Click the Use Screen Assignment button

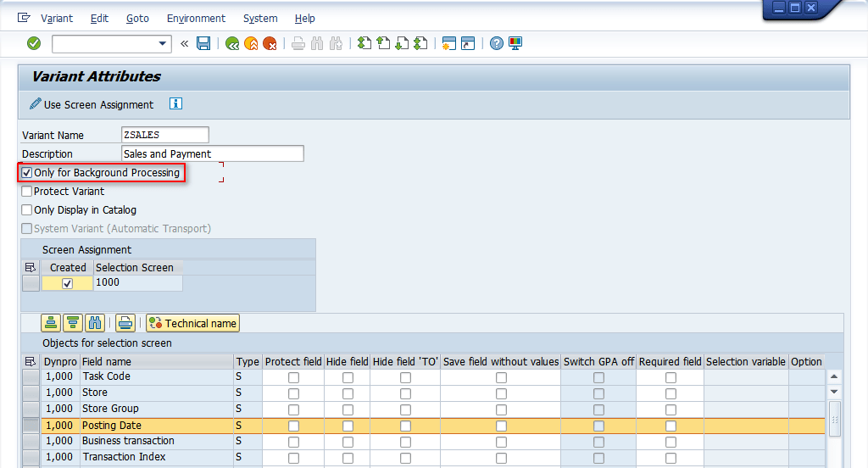pyautogui.click(x=92, y=104)
